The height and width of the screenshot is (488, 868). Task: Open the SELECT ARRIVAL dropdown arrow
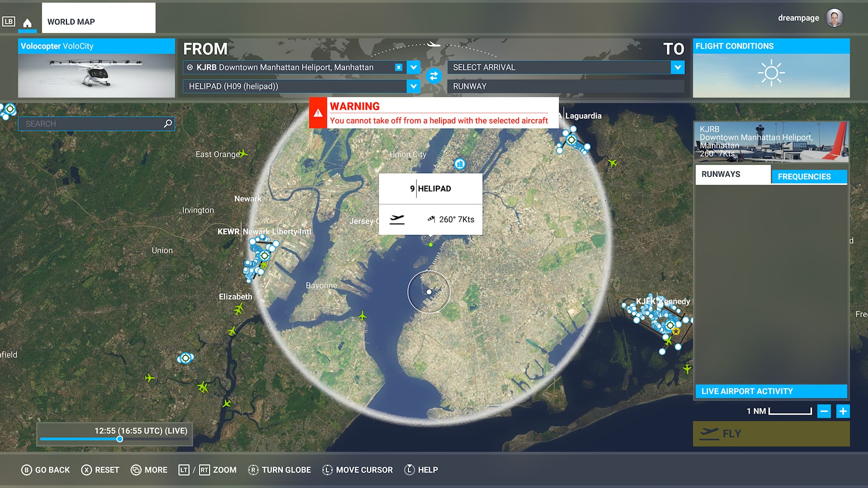(x=677, y=67)
